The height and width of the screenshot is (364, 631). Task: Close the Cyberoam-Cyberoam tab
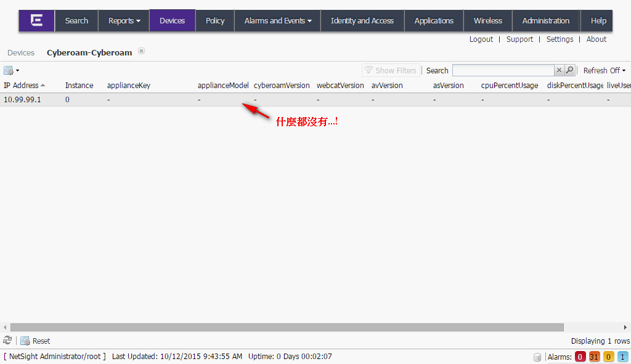pyautogui.click(x=141, y=51)
